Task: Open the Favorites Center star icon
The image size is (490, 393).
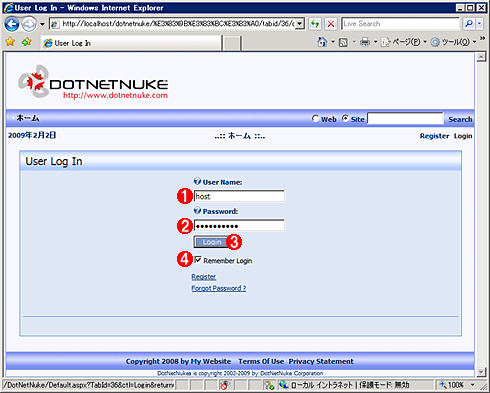Action: pos(10,42)
